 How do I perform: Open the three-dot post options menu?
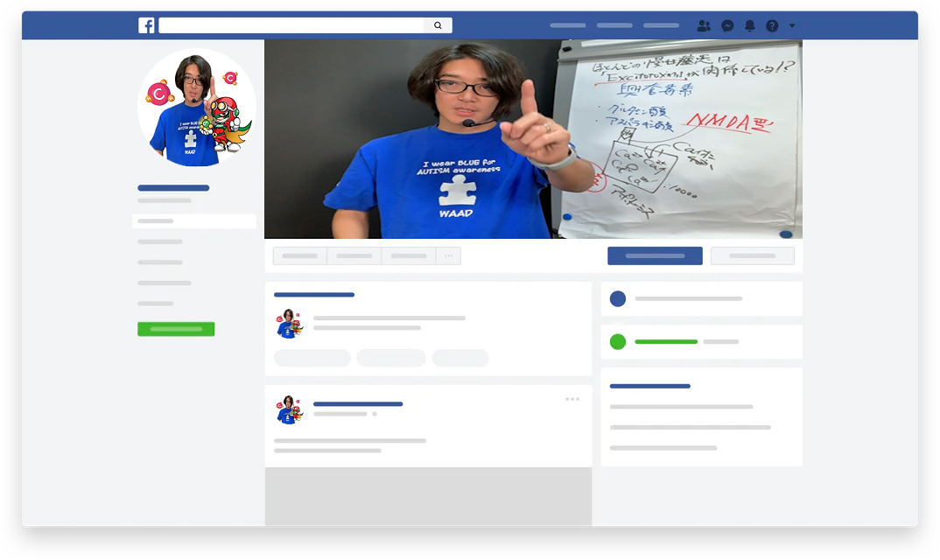(572, 399)
